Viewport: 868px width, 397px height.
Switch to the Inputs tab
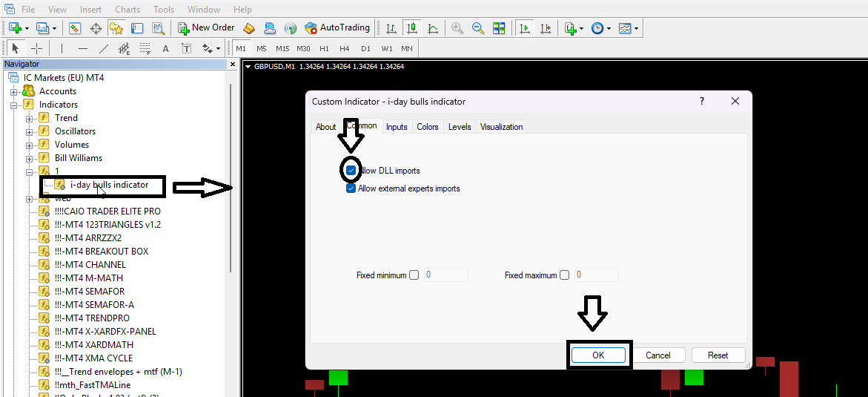coord(397,127)
